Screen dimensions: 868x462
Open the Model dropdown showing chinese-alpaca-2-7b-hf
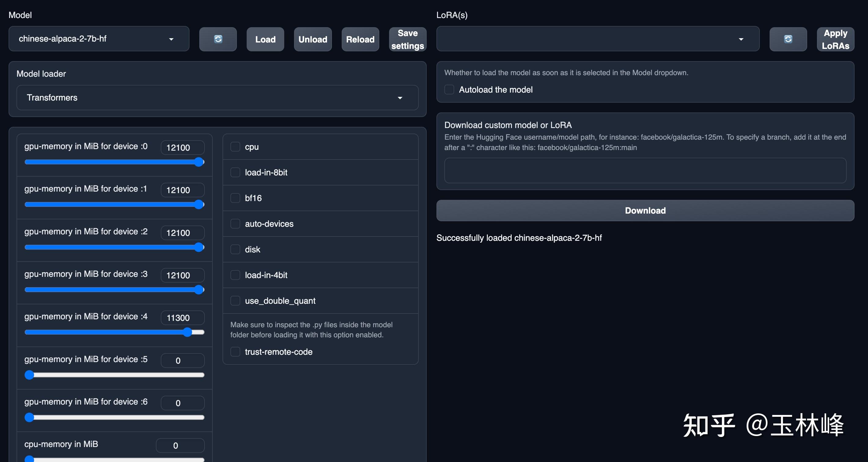pyautogui.click(x=99, y=39)
